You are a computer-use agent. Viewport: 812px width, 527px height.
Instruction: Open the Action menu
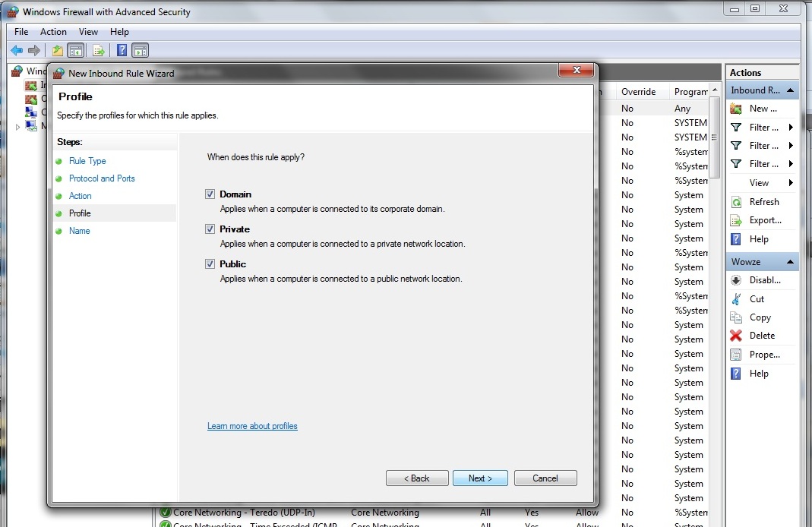tap(53, 32)
